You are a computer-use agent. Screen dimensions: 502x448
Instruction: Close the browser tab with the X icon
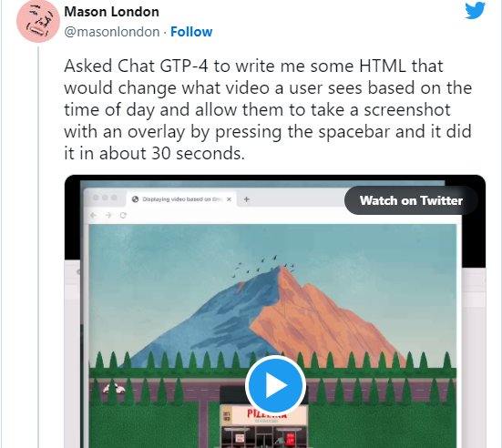[229, 199]
